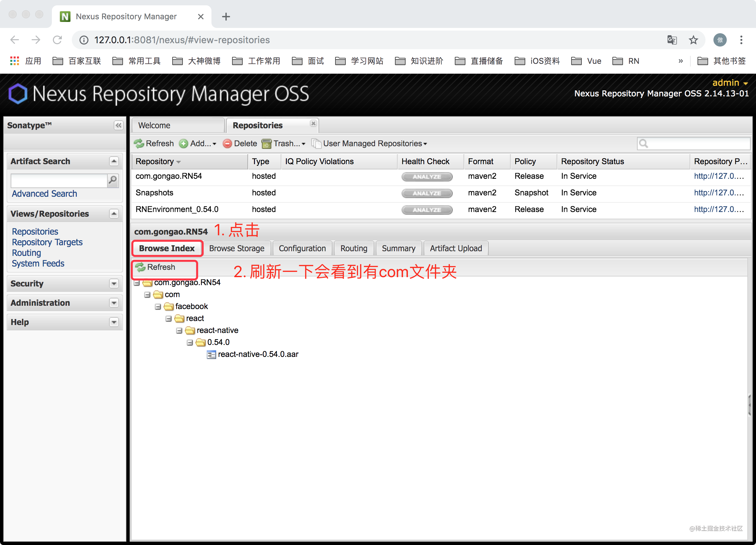Click the site information icon in address bar
The width and height of the screenshot is (756, 545).
[84, 40]
